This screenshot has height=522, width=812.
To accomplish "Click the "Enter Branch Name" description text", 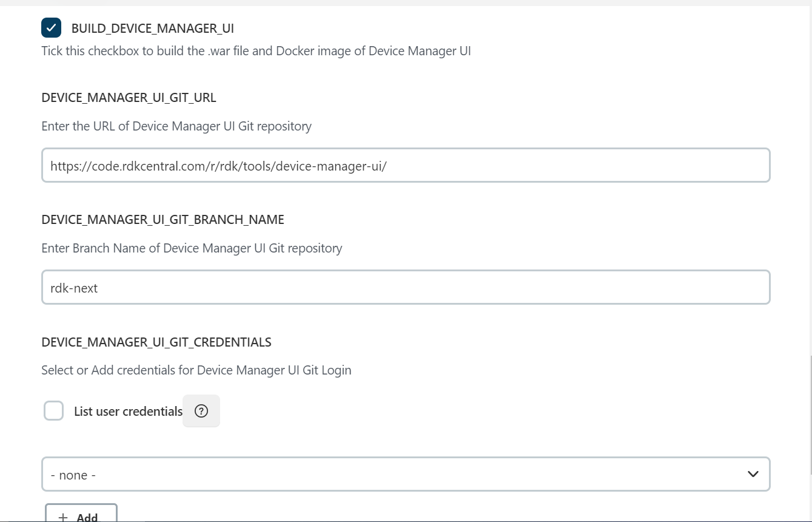I will coord(192,248).
